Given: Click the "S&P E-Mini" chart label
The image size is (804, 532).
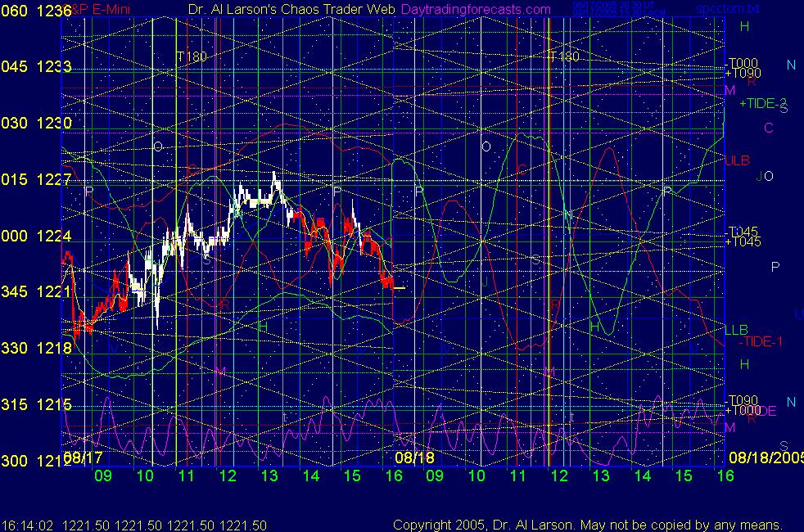Looking at the screenshot, I should pos(97,9).
